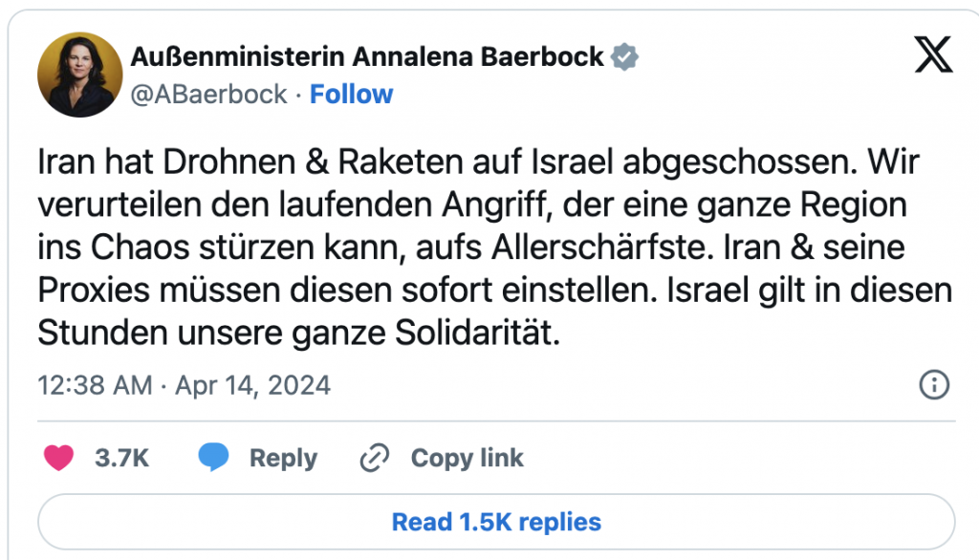Follow the @ABaerbock account
Screen dimensions: 979x560
pos(352,94)
